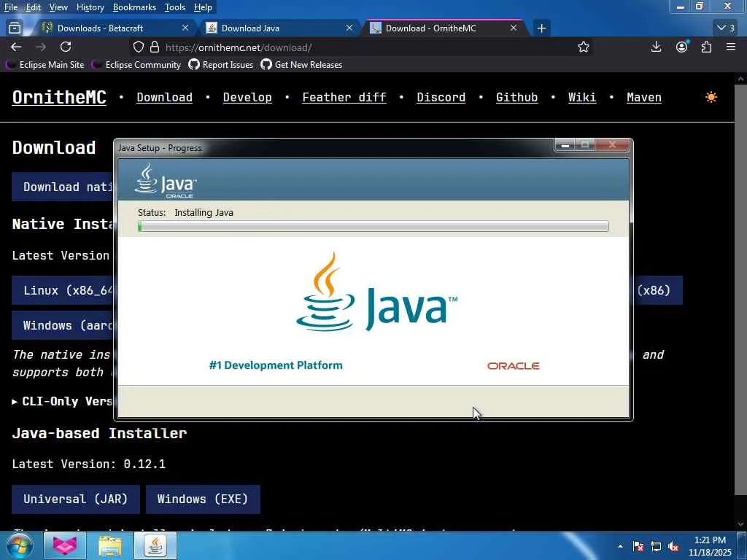Click the tracking protection shield icon
This screenshot has width=747, height=560.
[138, 47]
